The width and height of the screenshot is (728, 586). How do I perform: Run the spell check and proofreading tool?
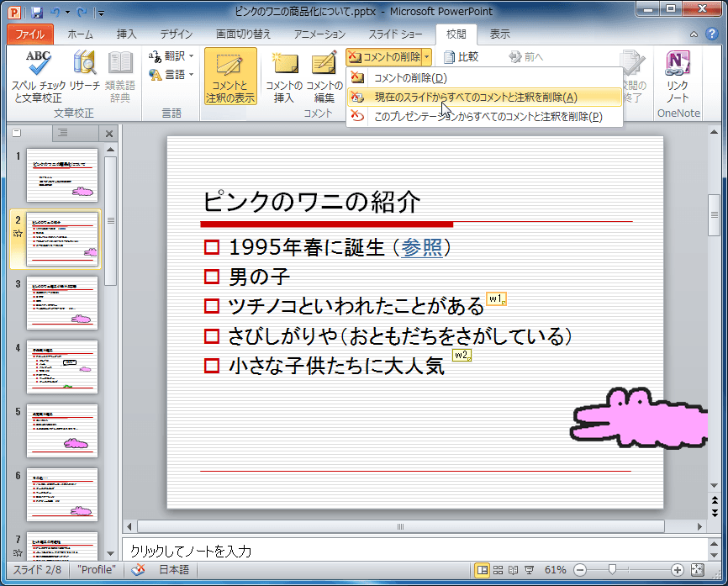coord(39,77)
